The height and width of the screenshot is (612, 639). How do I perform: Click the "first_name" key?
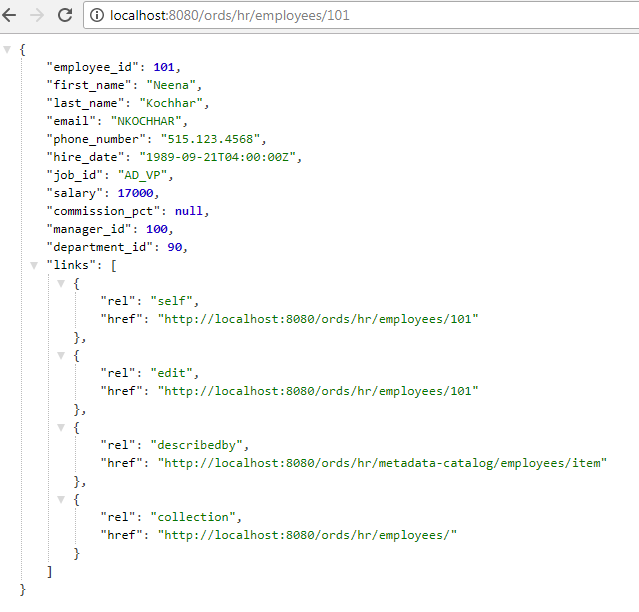(89, 85)
